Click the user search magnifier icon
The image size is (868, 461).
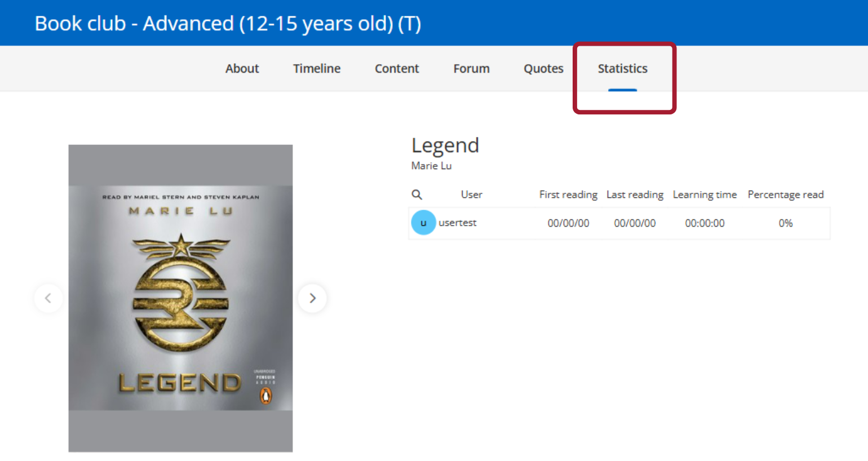(x=417, y=194)
